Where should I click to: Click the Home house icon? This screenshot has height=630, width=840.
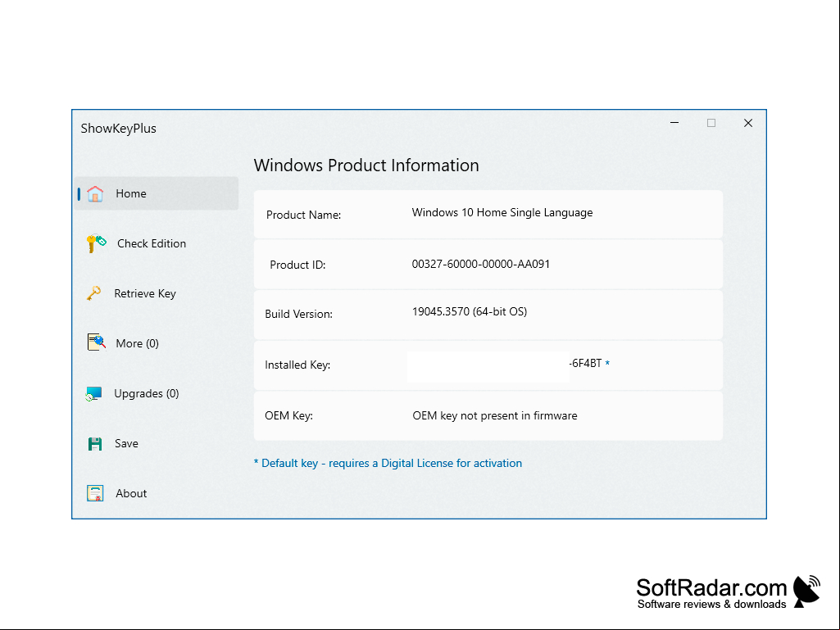pyautogui.click(x=95, y=193)
